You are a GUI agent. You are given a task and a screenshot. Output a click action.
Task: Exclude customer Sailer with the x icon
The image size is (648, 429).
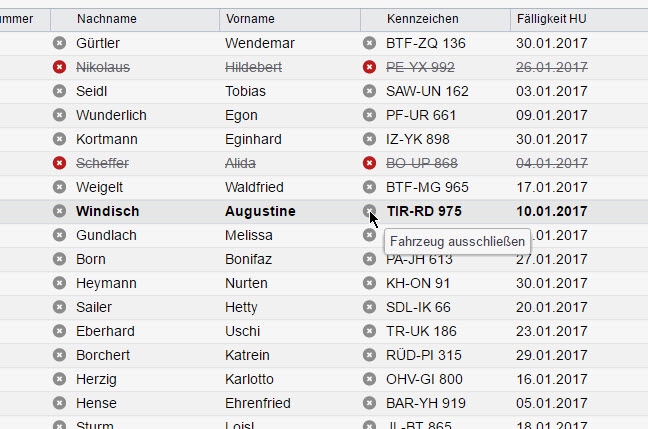[60, 307]
